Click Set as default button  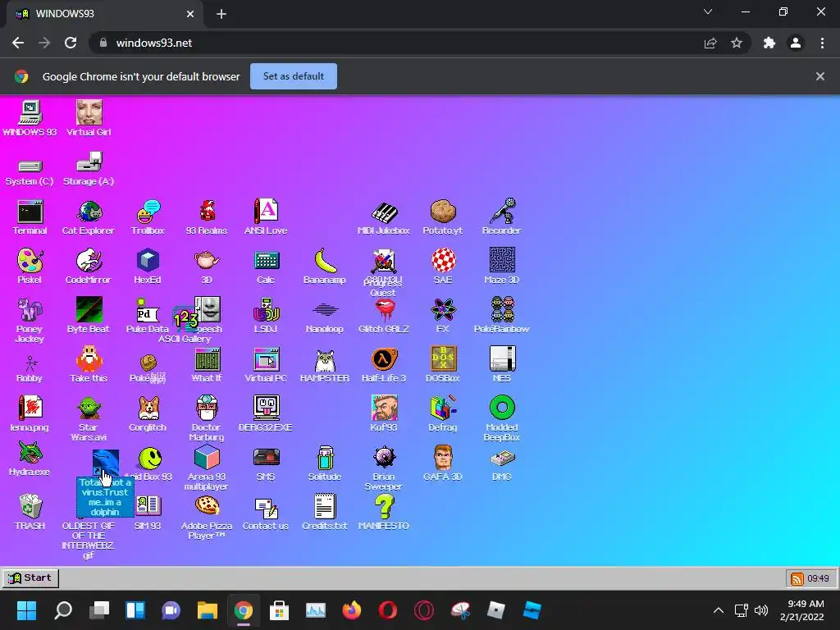coord(294,76)
